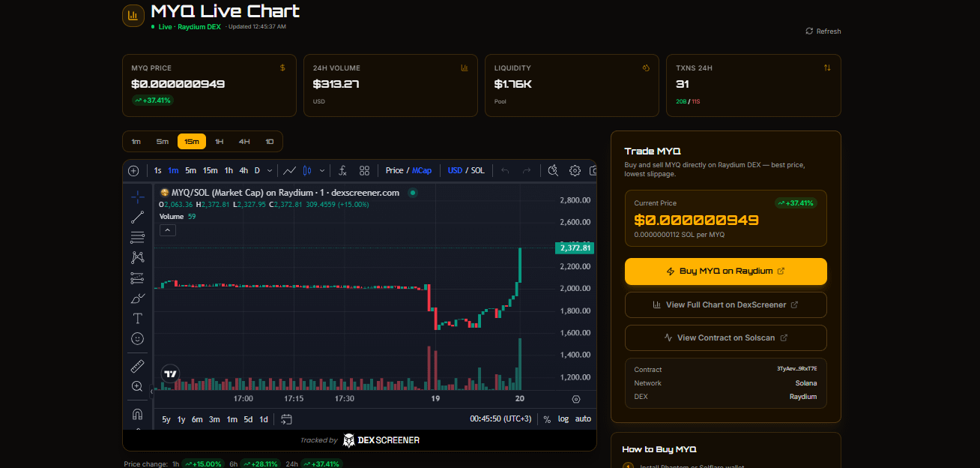Open the go-to-date calendar icon
Screen dimensions: 980x468
(286, 419)
